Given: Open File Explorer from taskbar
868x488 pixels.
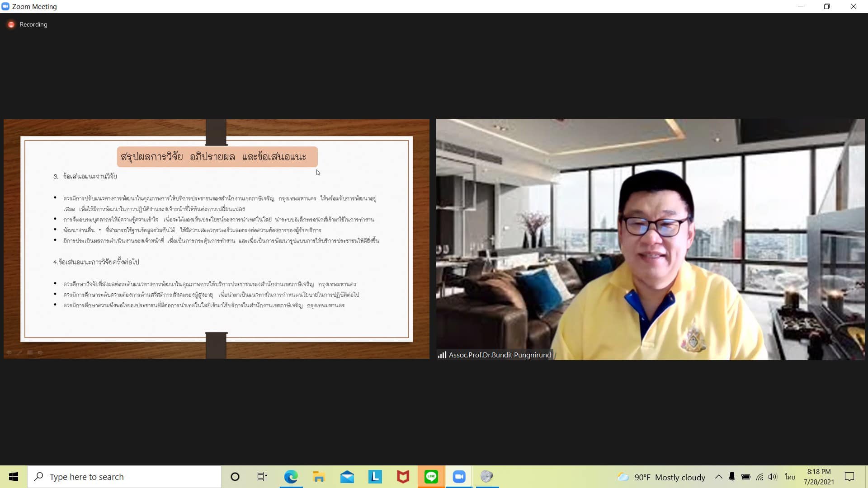Looking at the screenshot, I should click(x=319, y=477).
